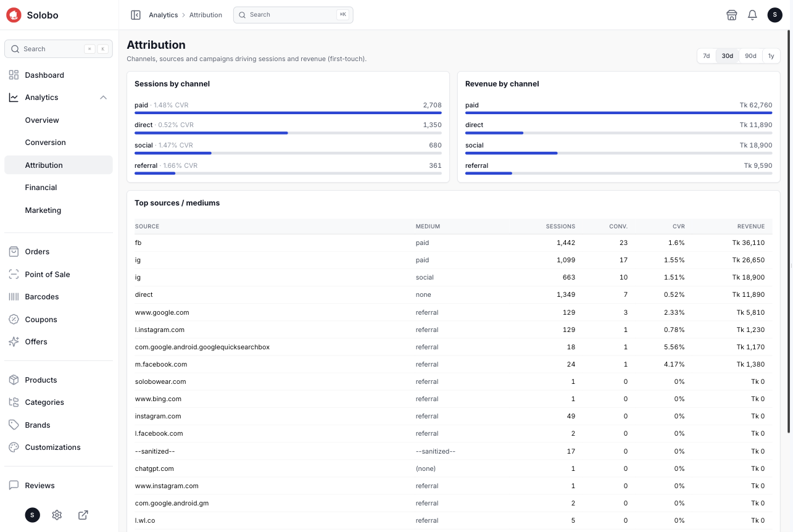
Task: Click the Products box icon
Action: click(x=14, y=380)
